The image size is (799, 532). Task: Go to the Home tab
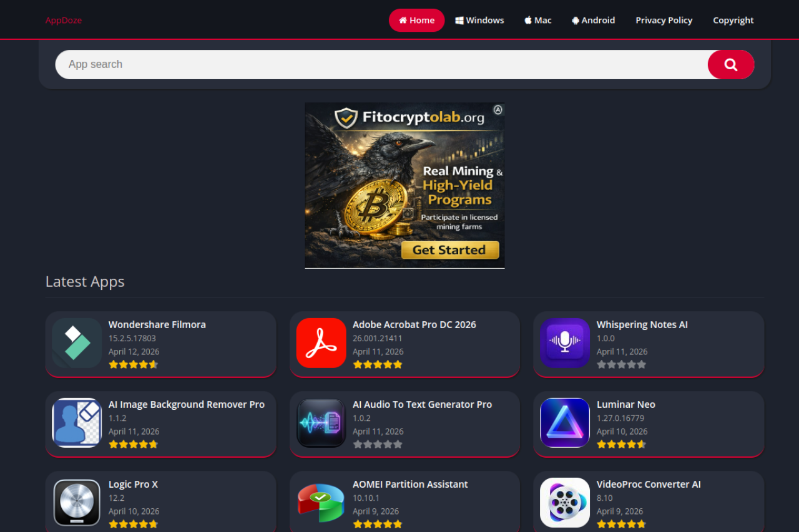(x=416, y=20)
